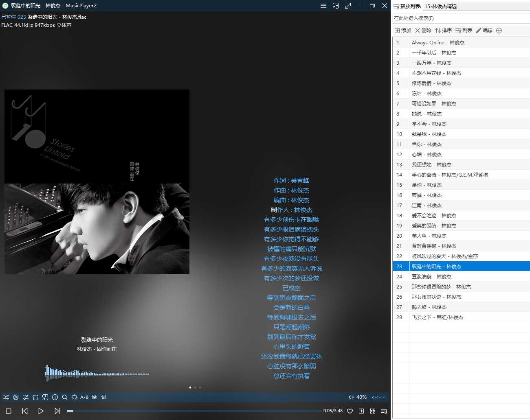View track info via the info icon
Image resolution: width=530 pixels, height=420 pixels.
(x=55, y=397)
